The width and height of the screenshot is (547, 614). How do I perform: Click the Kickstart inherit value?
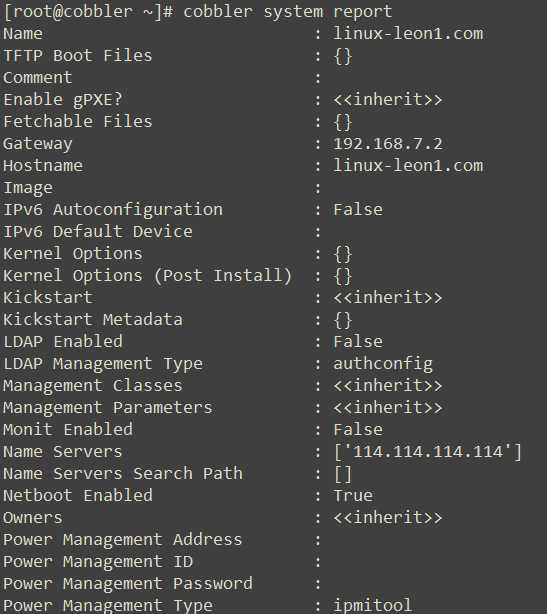(388, 297)
